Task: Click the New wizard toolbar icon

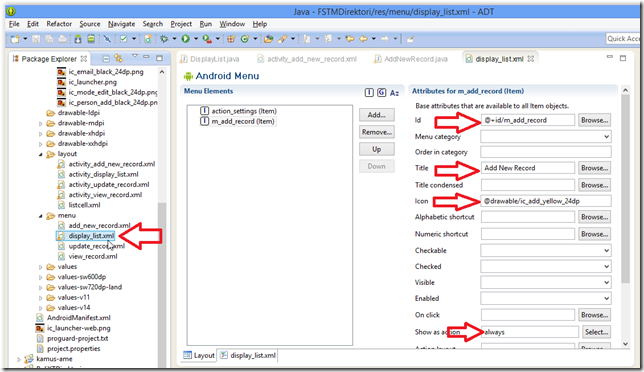Action: 15,39
